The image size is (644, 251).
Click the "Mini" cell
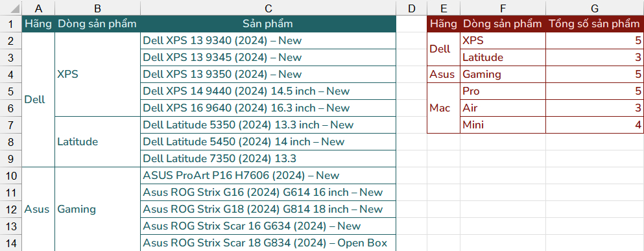(503, 125)
